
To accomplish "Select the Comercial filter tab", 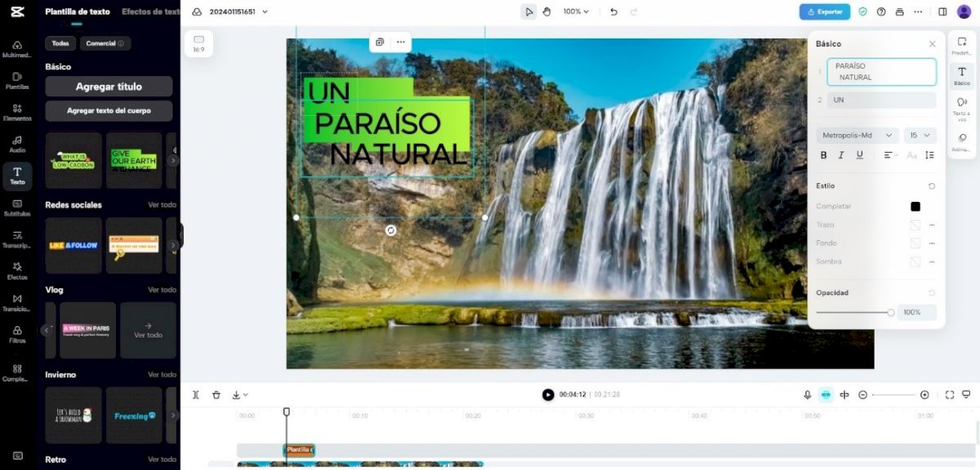I will point(105,43).
